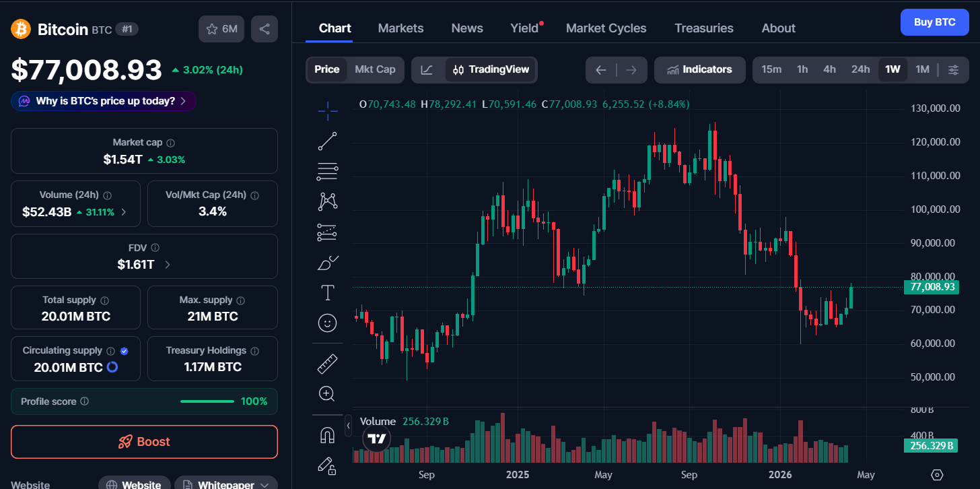980x489 pixels.
Task: Expand the FDV details chevron
Action: point(167,265)
